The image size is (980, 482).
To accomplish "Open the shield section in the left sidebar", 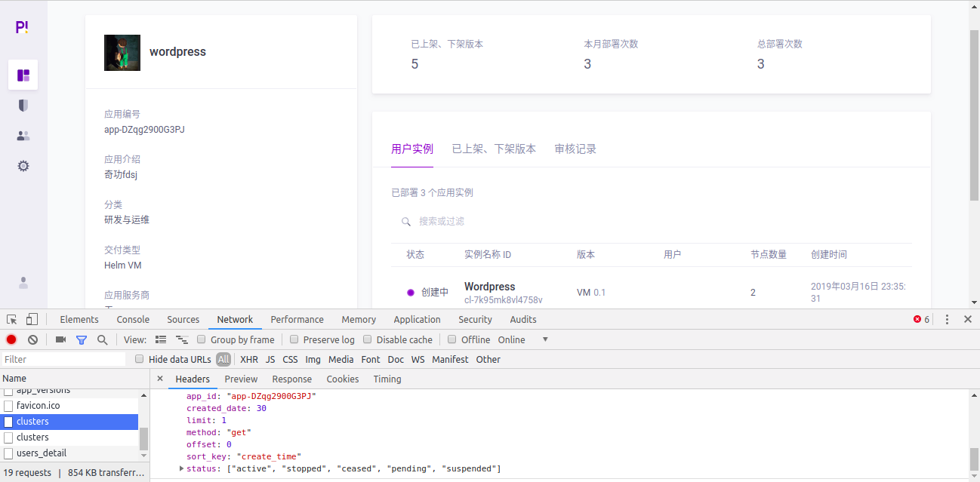I will click(x=23, y=106).
